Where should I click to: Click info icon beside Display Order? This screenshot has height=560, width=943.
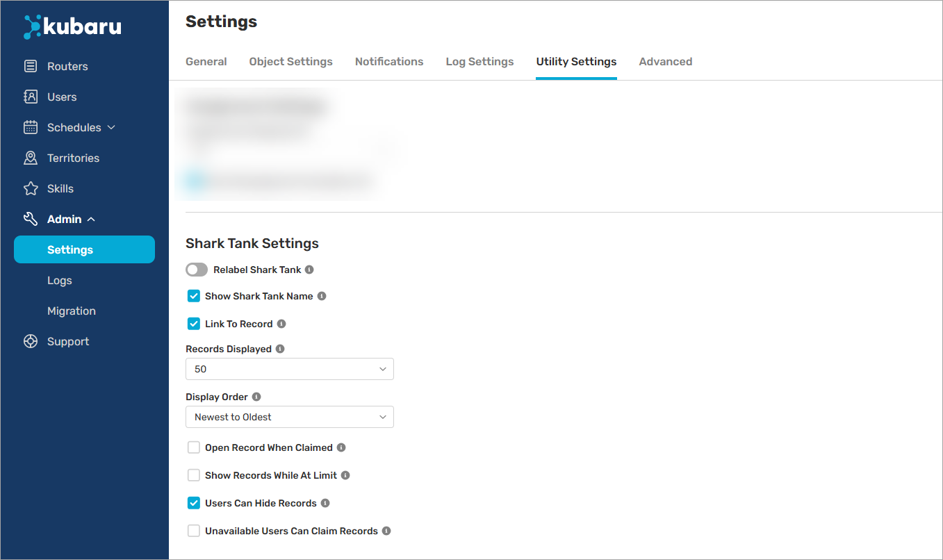click(x=256, y=397)
